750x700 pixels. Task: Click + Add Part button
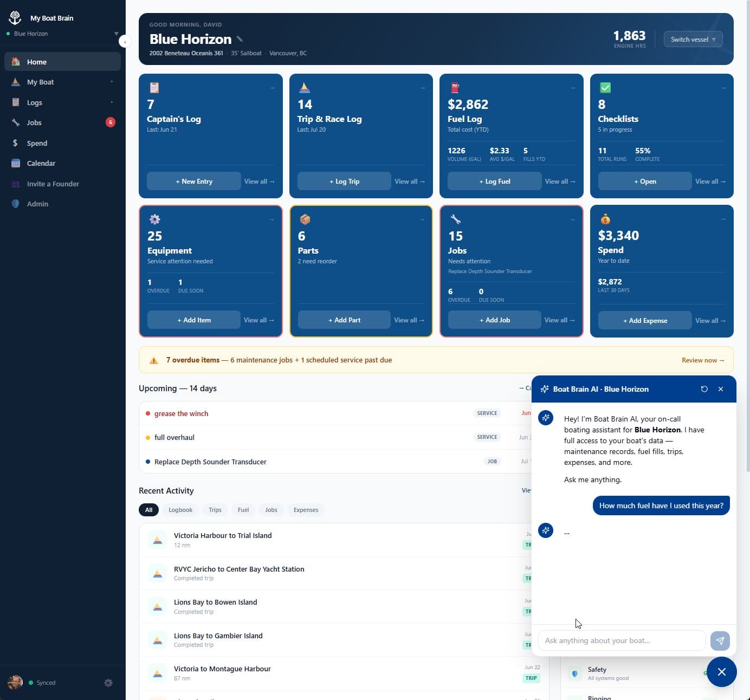[x=344, y=320]
